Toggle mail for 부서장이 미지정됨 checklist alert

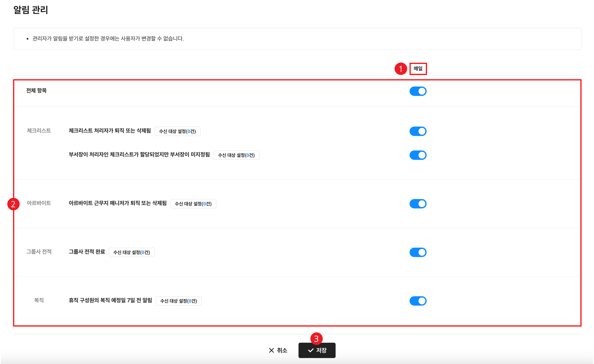[x=418, y=155]
